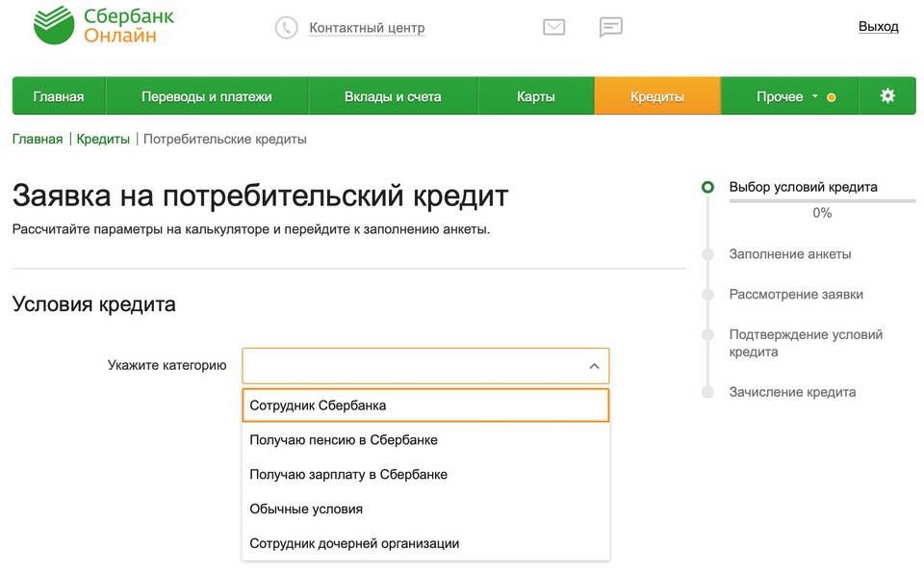The height and width of the screenshot is (576, 924).
Task: Go to the Карты tab
Action: [535, 96]
